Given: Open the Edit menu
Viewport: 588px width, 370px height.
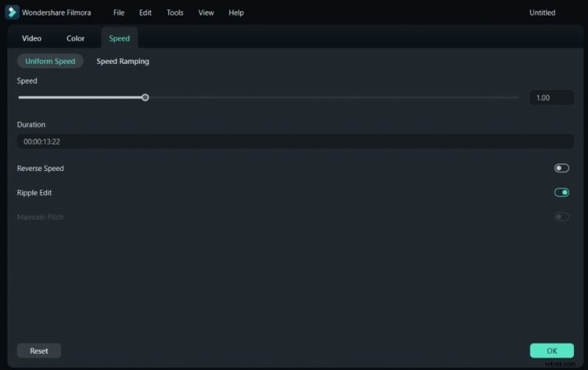Looking at the screenshot, I should 146,13.
